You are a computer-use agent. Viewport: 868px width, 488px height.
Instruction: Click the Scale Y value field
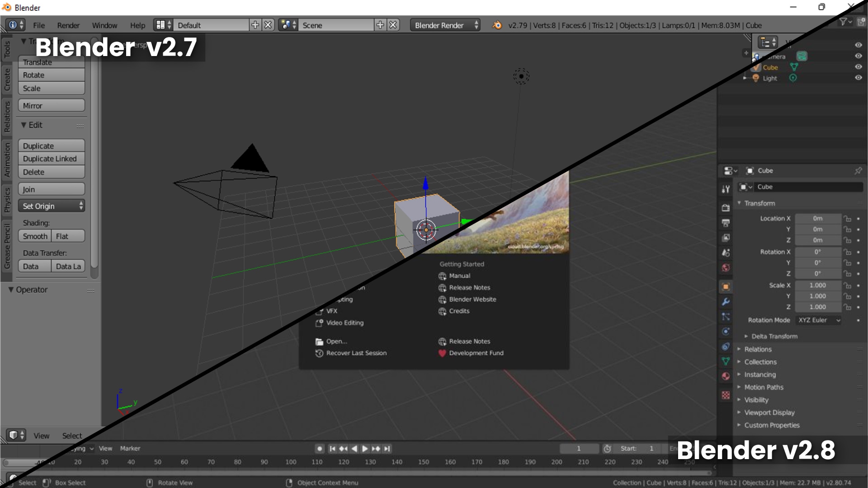pyautogui.click(x=818, y=296)
